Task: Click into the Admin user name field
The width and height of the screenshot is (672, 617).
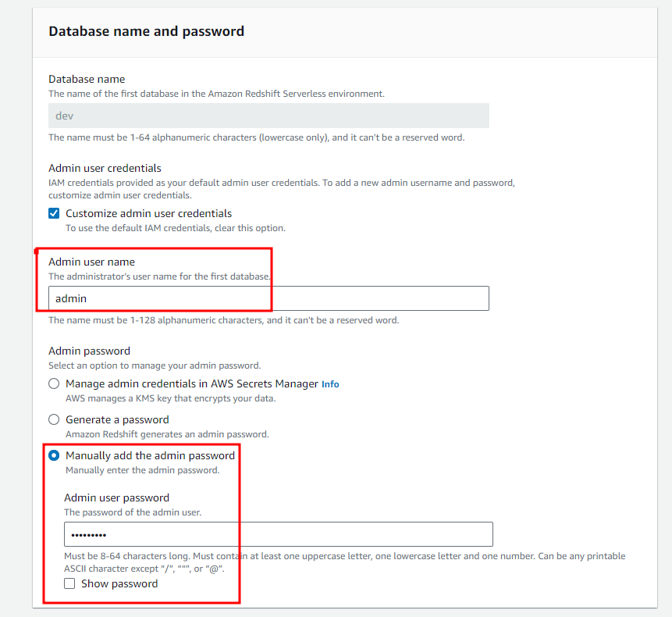Action: pyautogui.click(x=268, y=298)
